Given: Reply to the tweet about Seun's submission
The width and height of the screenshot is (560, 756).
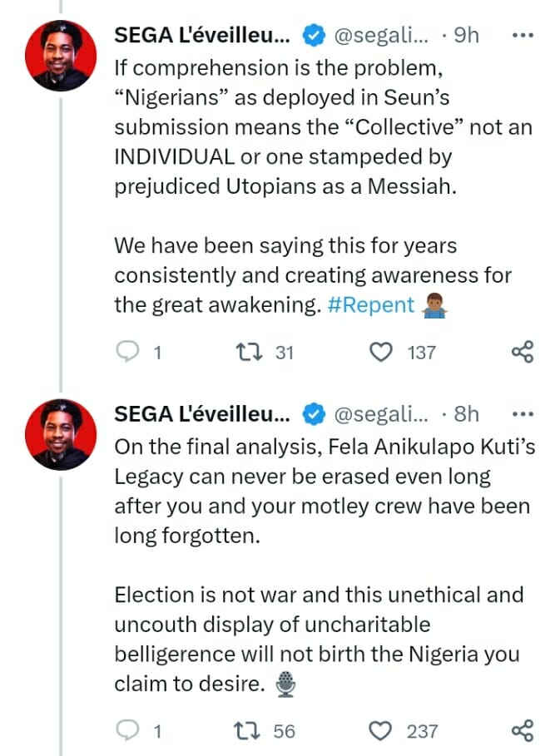Looking at the screenshot, I should [x=127, y=352].
